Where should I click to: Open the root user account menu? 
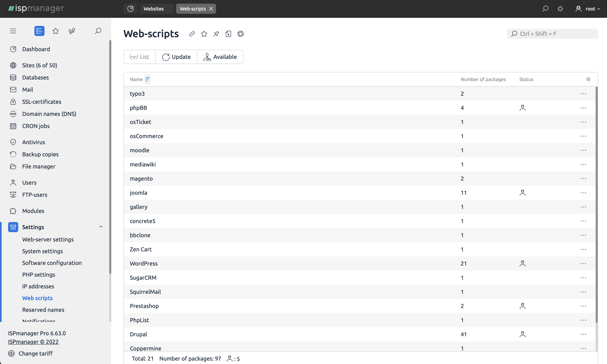tap(588, 9)
